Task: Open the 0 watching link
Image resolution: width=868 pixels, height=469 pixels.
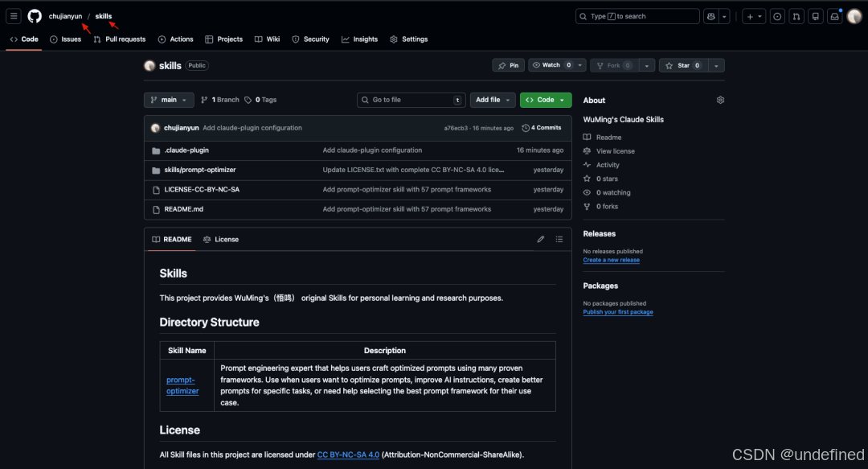Action: (x=607, y=193)
